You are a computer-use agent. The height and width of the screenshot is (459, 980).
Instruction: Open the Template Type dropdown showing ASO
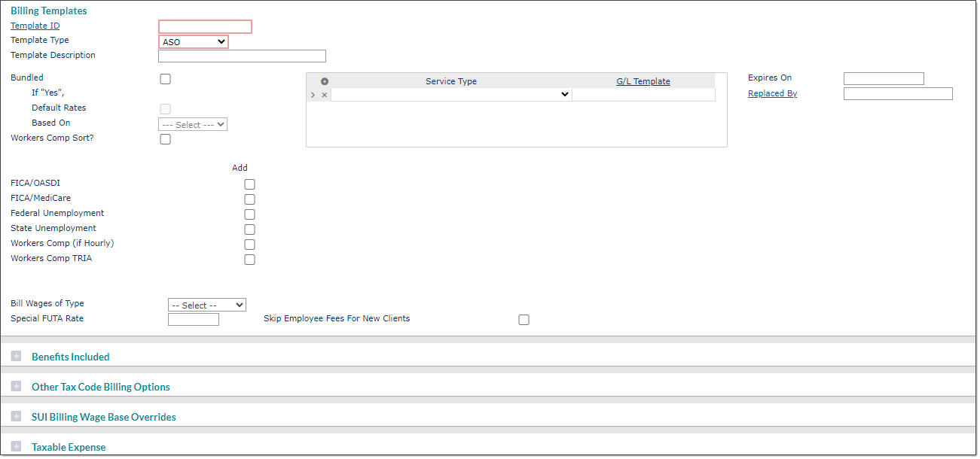193,41
